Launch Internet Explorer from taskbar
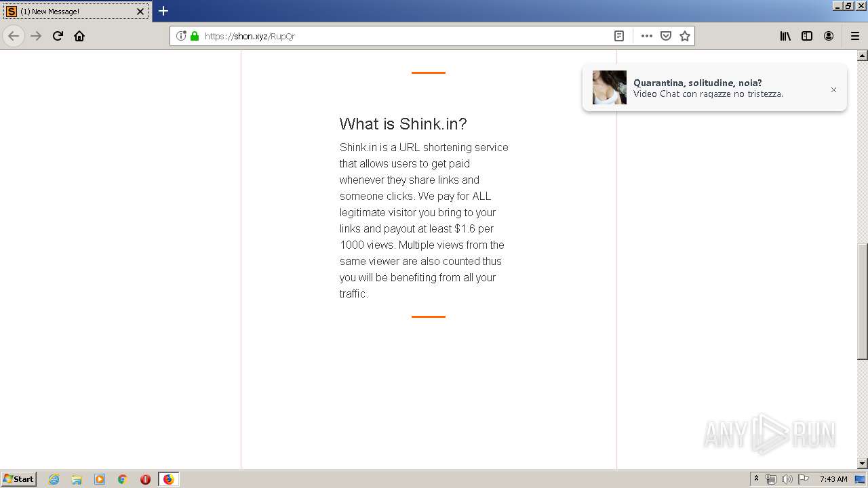The width and height of the screenshot is (868, 488). [54, 479]
